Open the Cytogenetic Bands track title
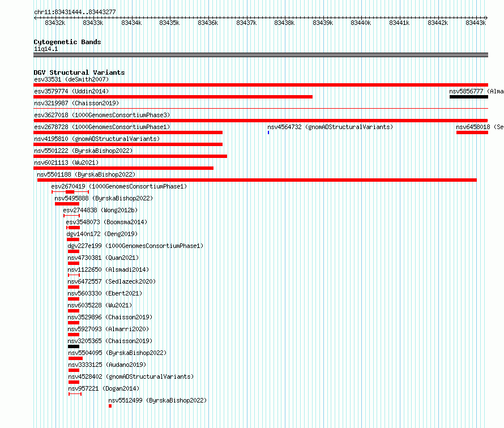504x428 pixels. click(x=67, y=42)
